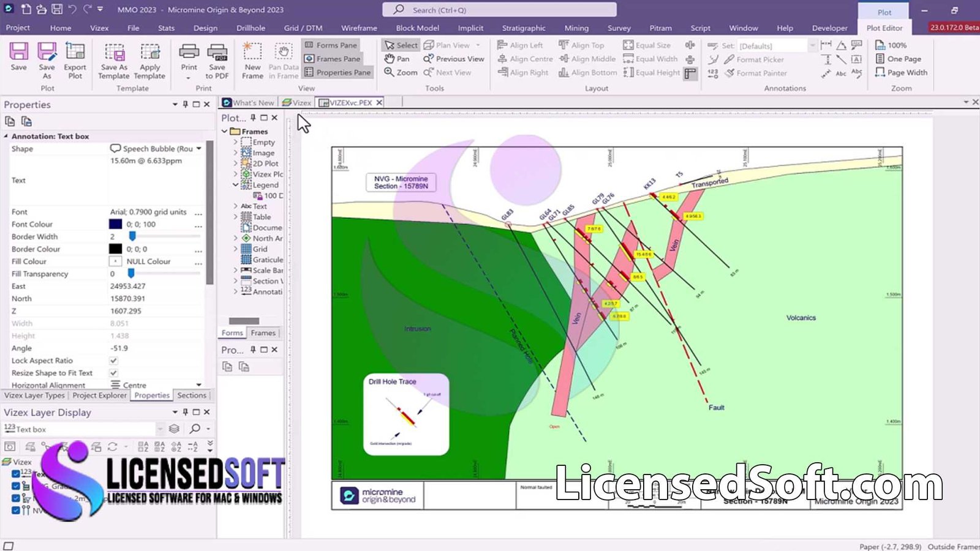This screenshot has height=551, width=980.
Task: Click the copy icon in Properties panel
Action: [x=10, y=121]
